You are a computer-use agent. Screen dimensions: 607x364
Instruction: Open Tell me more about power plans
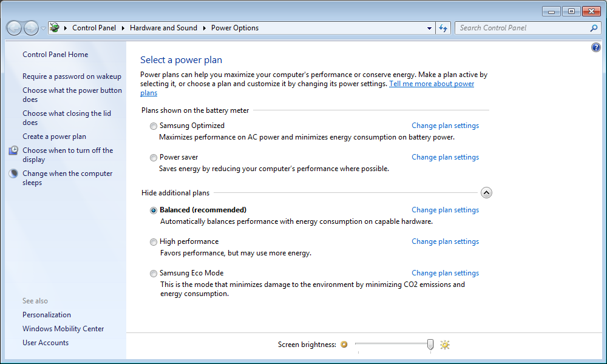(431, 84)
